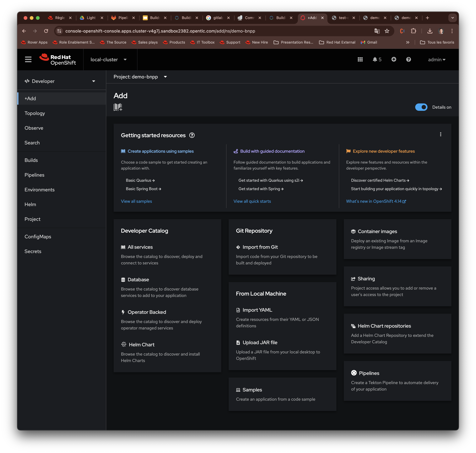Click the quick start catalog book icon
The image size is (476, 453).
pyautogui.click(x=118, y=107)
